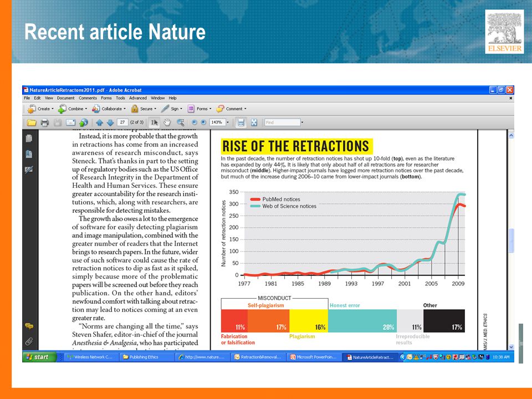
Task: Open the File menu
Action: point(27,98)
